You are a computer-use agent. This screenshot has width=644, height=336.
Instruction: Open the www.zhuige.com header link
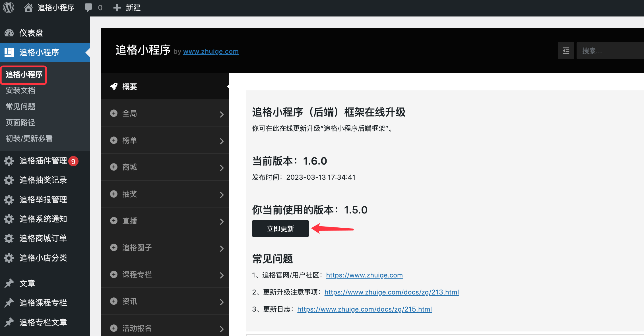[211, 51]
